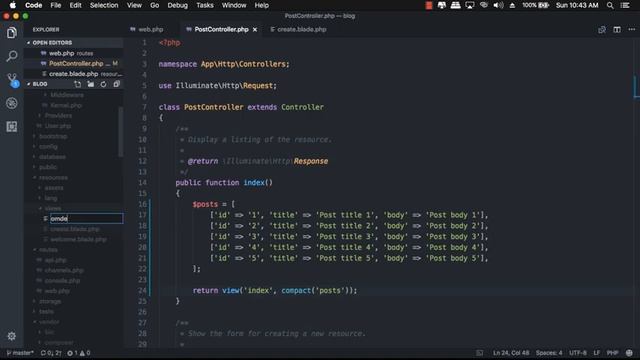
Task: Open the Search view in the activity bar
Action: point(11,56)
